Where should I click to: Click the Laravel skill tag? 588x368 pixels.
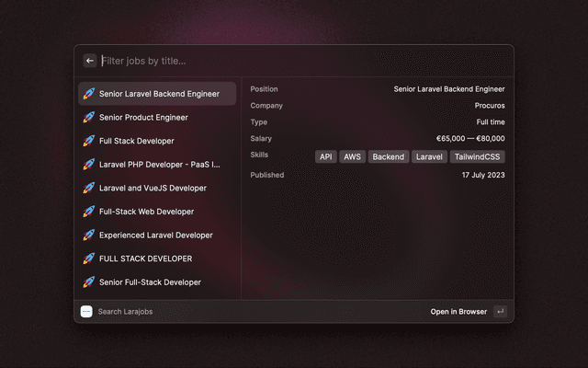click(x=429, y=157)
